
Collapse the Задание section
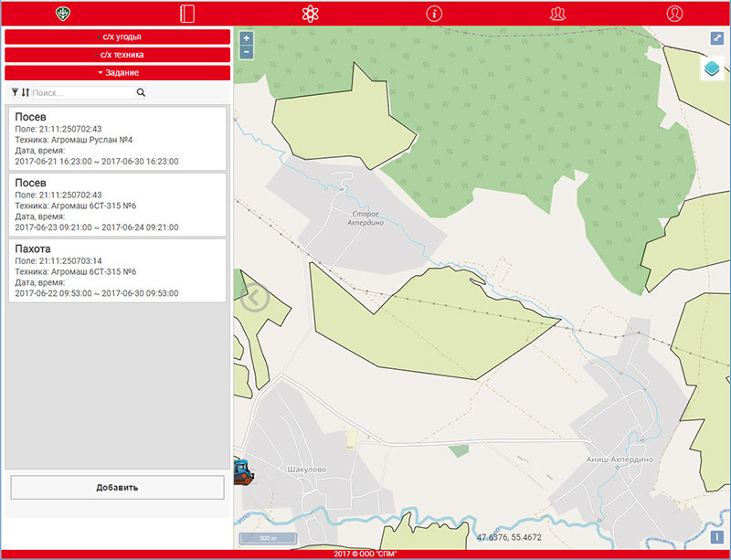click(117, 72)
